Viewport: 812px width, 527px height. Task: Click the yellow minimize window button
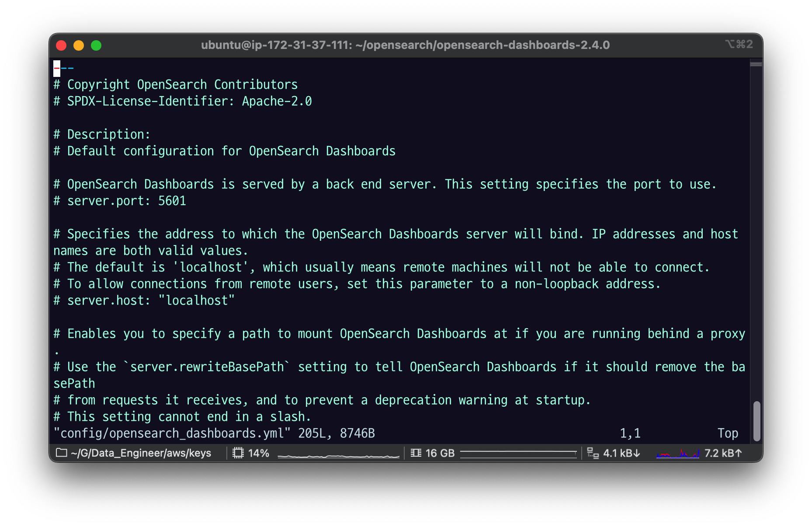pyautogui.click(x=79, y=45)
